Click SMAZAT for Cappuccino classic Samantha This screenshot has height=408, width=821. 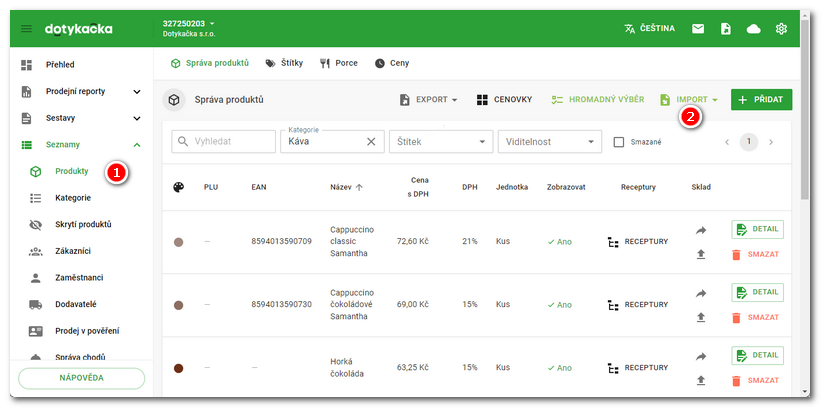[755, 255]
